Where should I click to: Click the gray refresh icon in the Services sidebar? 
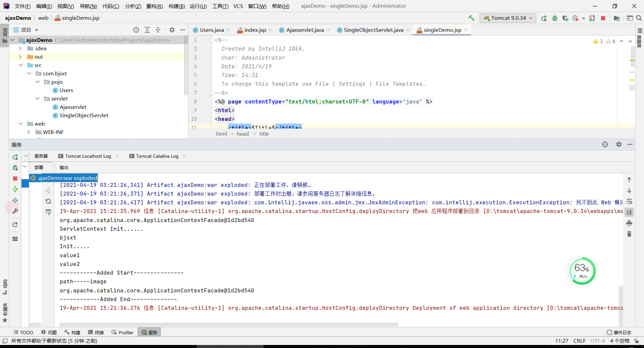15,225
